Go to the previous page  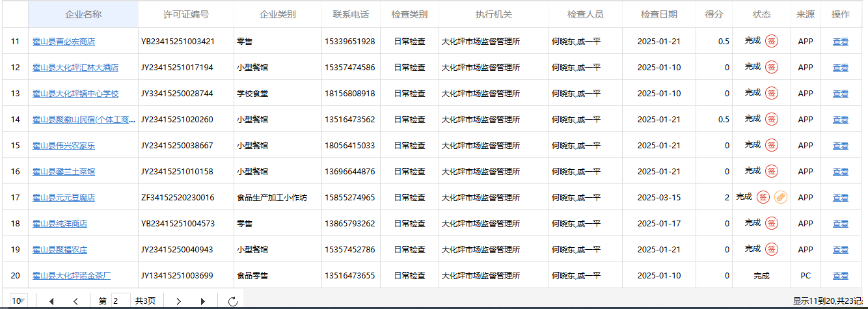click(76, 301)
